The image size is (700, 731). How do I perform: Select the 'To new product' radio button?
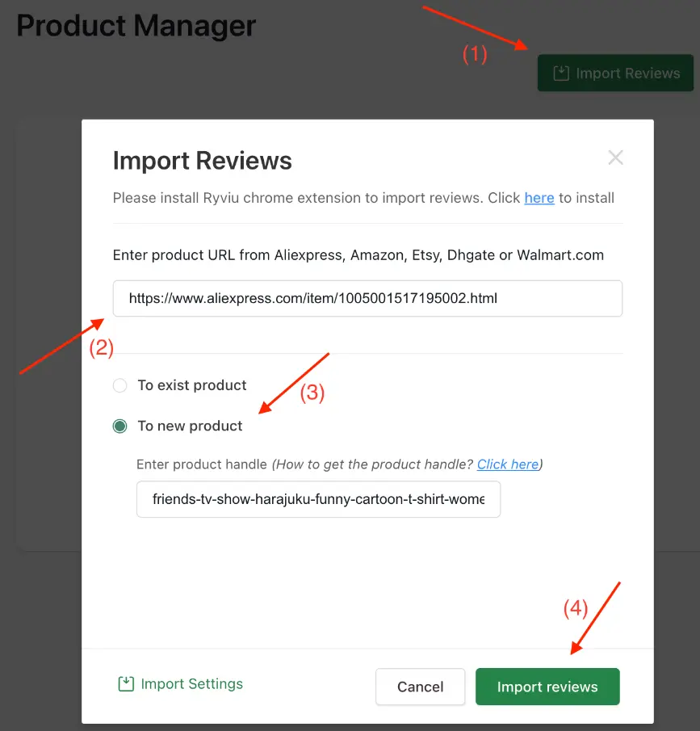[119, 426]
